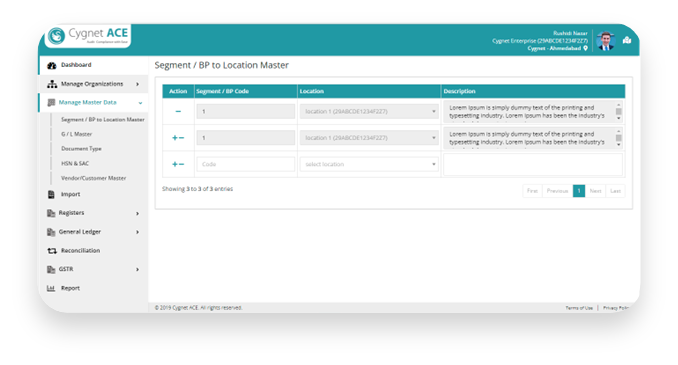Click the Previous pagination button
Screen dimensions: 678x365
[557, 191]
